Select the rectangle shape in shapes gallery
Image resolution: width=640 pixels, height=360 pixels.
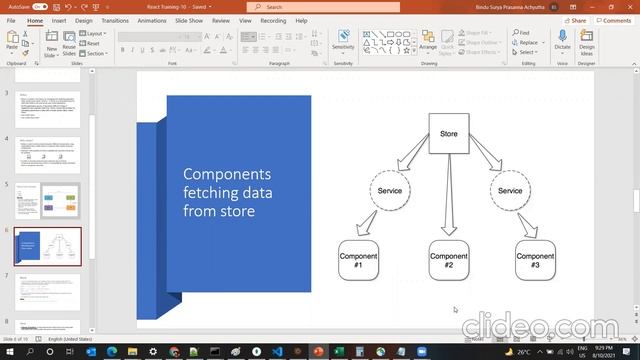coord(391,34)
